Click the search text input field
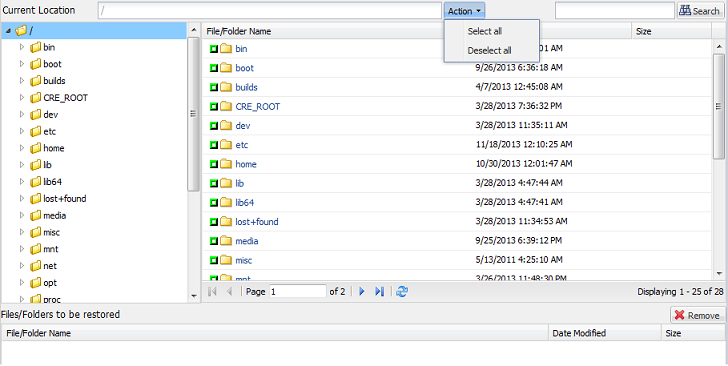 pyautogui.click(x=615, y=11)
